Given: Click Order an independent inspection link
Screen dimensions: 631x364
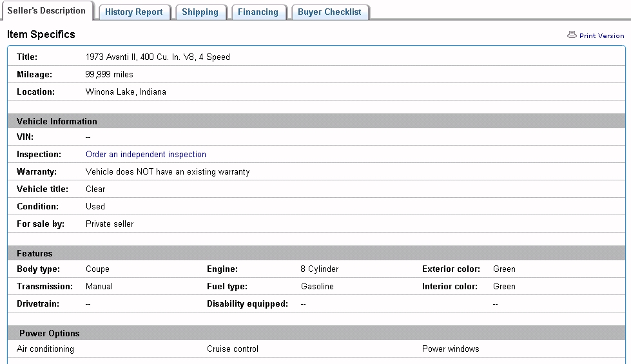Looking at the screenshot, I should pos(146,155).
